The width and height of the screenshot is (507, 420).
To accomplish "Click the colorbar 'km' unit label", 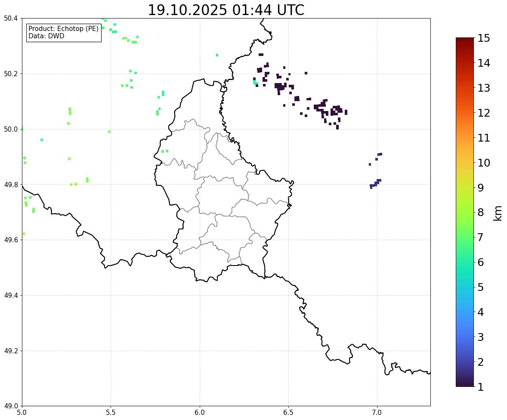I will click(x=498, y=213).
